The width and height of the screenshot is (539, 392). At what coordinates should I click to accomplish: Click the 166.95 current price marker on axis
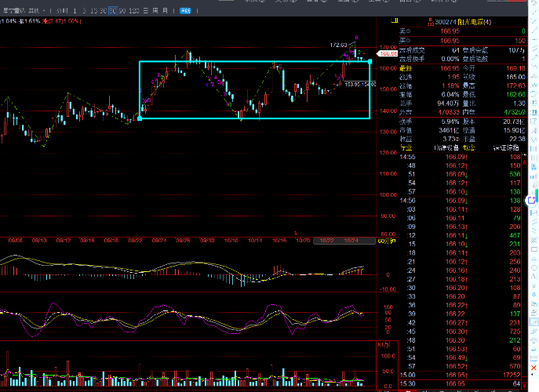point(388,54)
